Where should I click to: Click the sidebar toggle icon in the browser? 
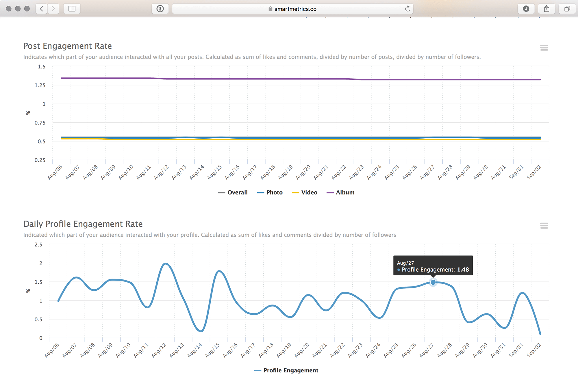click(71, 8)
